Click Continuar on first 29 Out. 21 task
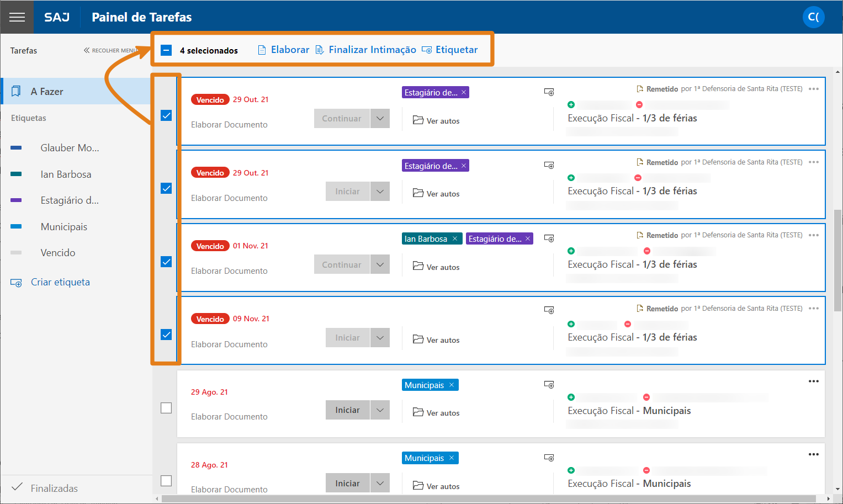This screenshot has width=843, height=504. pos(342,118)
